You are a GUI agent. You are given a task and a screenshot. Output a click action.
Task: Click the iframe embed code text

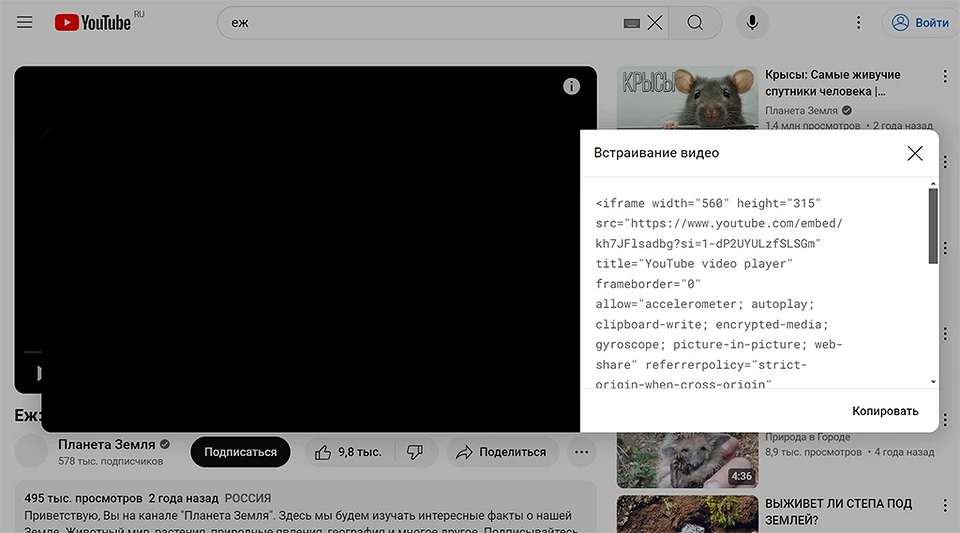pyautogui.click(x=719, y=294)
